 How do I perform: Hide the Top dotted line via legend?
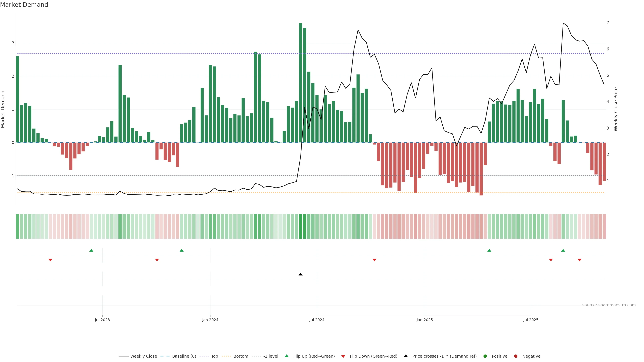(214, 356)
